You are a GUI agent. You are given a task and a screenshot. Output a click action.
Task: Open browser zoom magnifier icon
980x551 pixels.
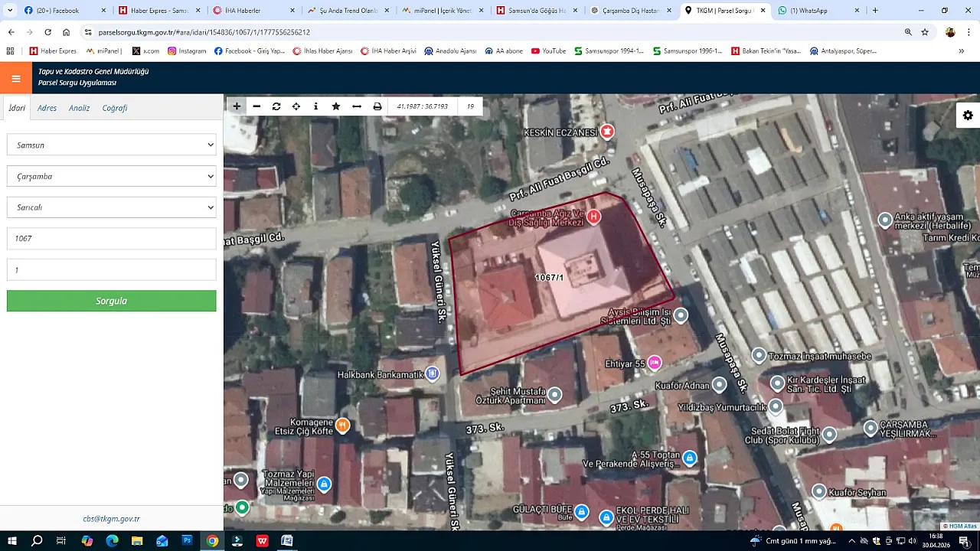pos(908,32)
